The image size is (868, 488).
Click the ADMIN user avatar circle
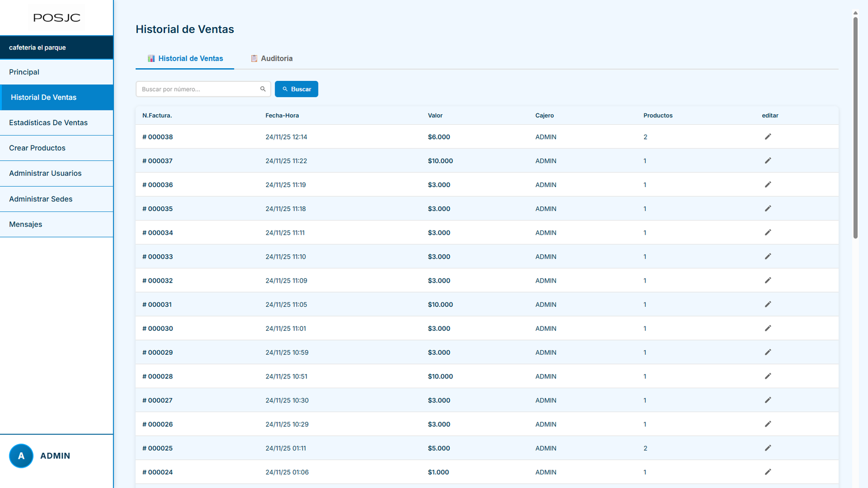21,456
